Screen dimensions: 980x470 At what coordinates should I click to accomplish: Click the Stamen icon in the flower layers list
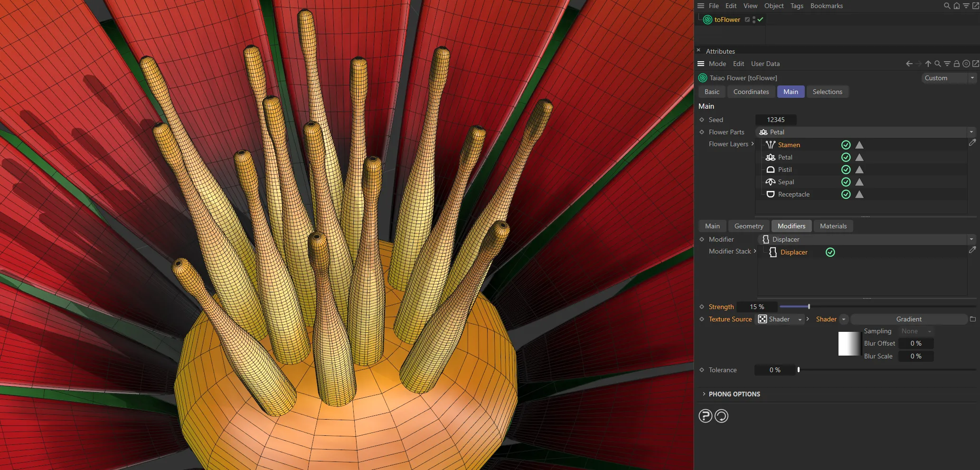click(x=770, y=145)
